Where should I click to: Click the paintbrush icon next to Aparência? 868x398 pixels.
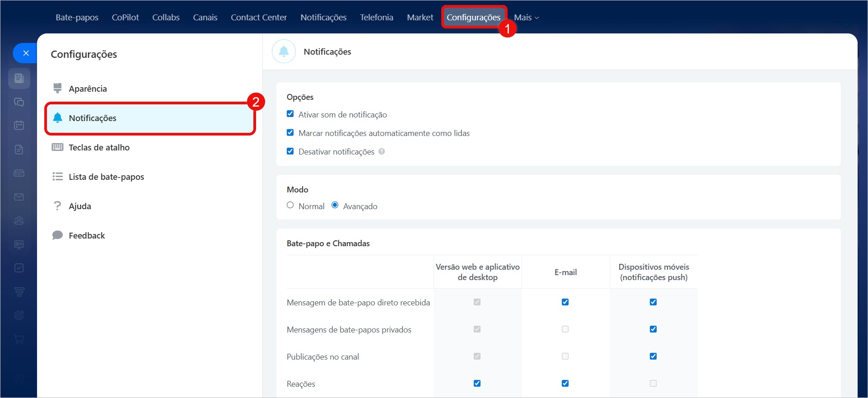pyautogui.click(x=57, y=88)
